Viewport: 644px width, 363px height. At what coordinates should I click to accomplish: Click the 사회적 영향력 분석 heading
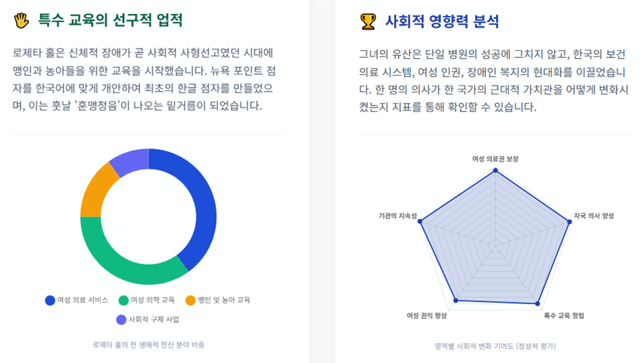coord(442,21)
